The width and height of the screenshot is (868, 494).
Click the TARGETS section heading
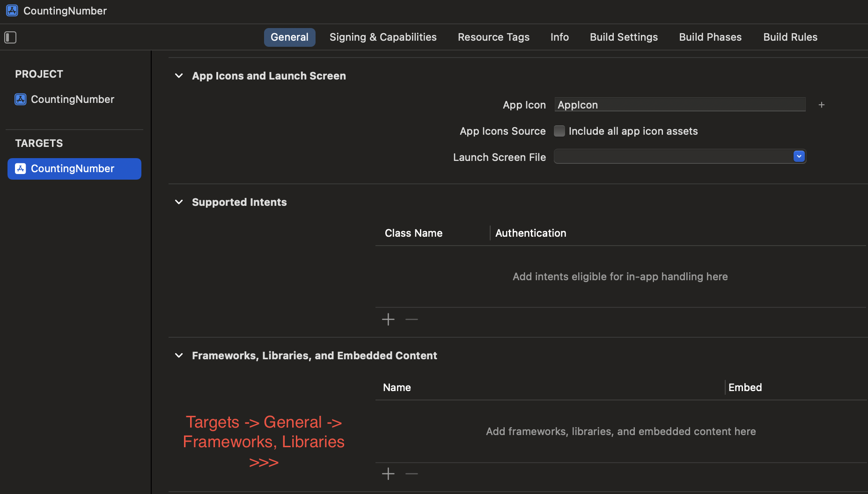pyautogui.click(x=39, y=143)
